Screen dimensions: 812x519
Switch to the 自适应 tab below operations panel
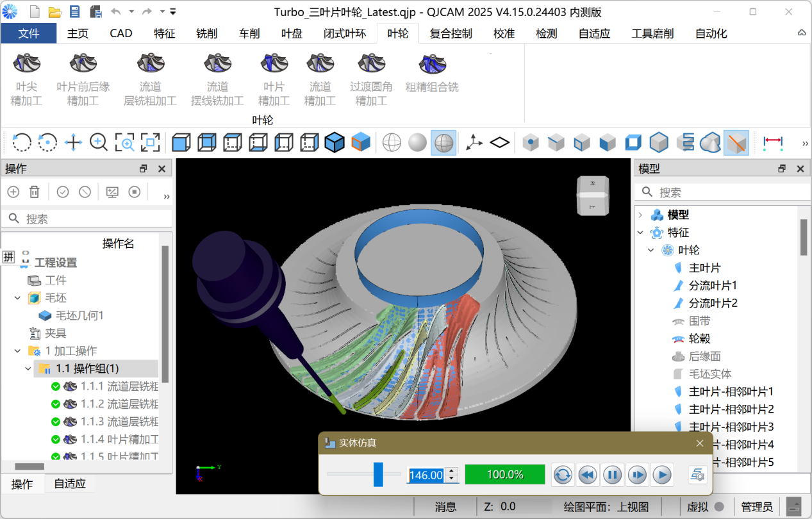pyautogui.click(x=70, y=484)
